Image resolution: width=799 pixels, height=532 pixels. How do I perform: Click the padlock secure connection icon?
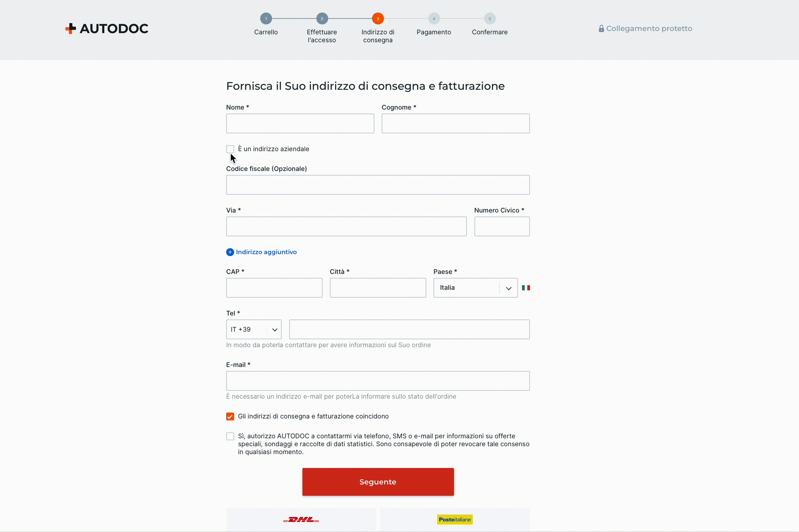601,28
